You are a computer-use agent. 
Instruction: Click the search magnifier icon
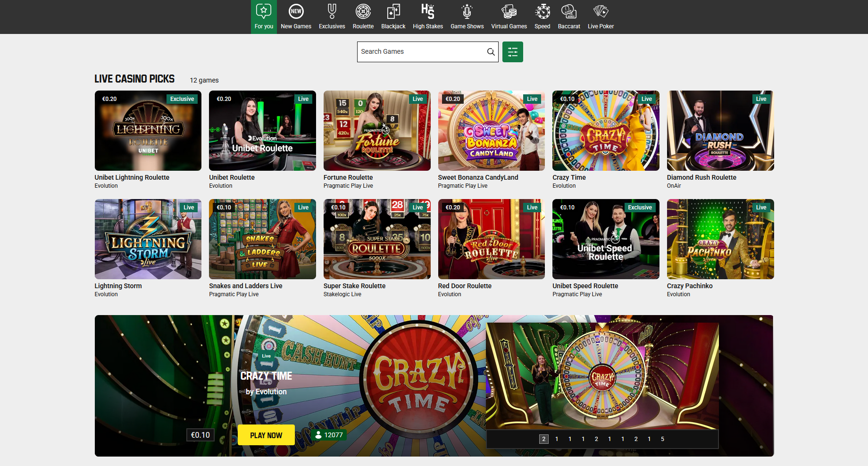click(491, 52)
